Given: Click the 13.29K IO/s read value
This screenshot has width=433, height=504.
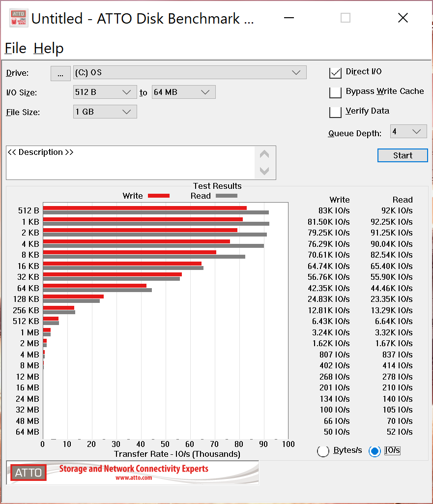Looking at the screenshot, I should (x=392, y=310).
